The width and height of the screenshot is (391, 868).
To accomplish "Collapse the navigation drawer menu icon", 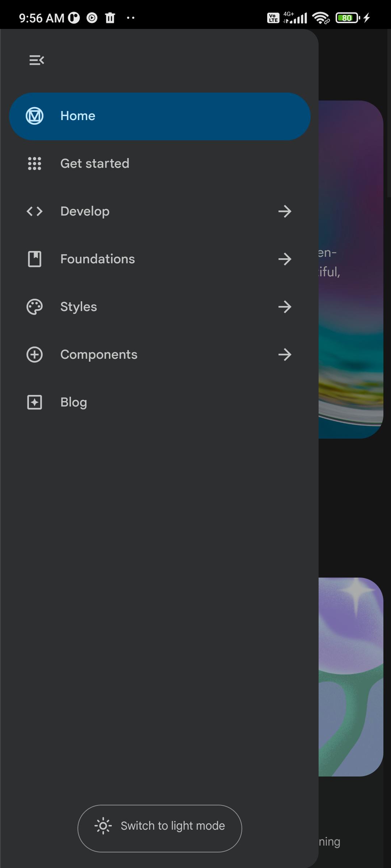I will [37, 60].
